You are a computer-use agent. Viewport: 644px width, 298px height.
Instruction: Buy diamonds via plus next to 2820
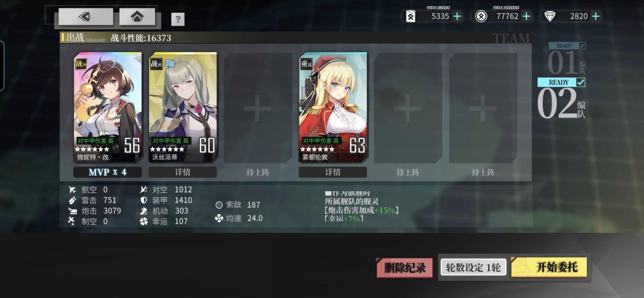point(595,17)
